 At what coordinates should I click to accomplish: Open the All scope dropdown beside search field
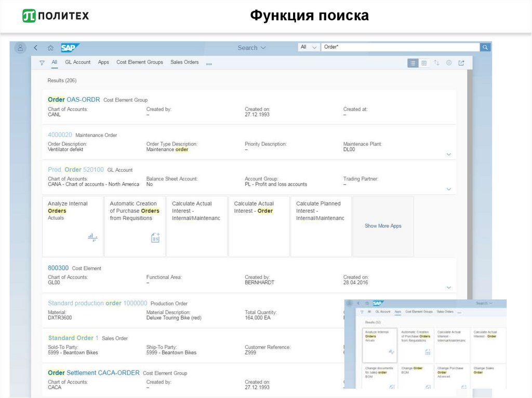pos(309,47)
